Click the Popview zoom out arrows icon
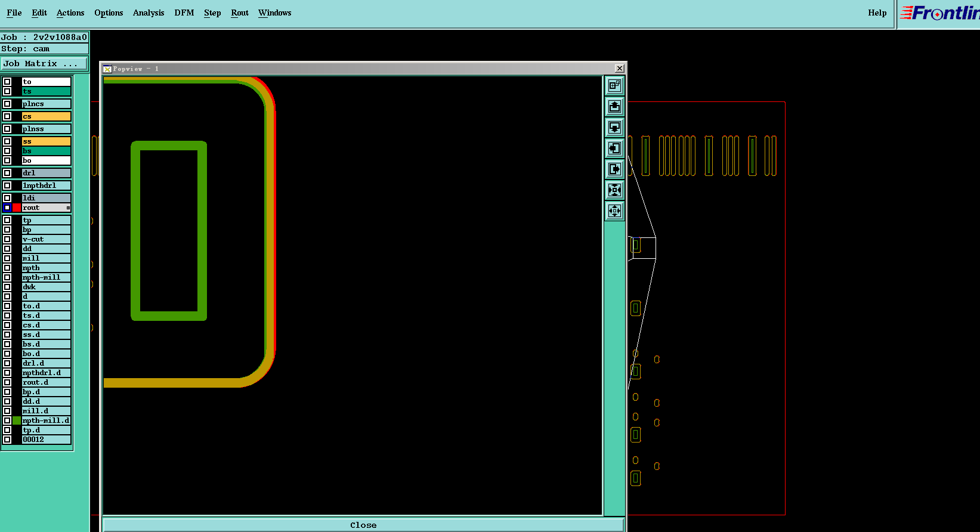 [x=614, y=211]
